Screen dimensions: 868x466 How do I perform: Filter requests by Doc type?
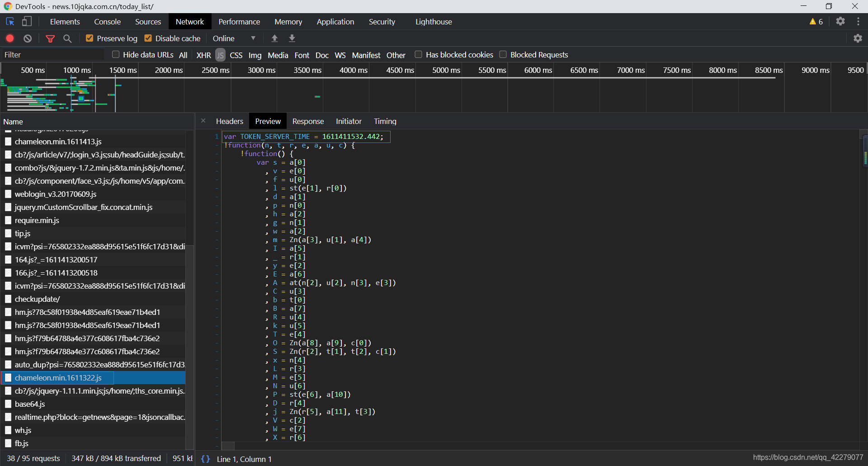point(322,55)
